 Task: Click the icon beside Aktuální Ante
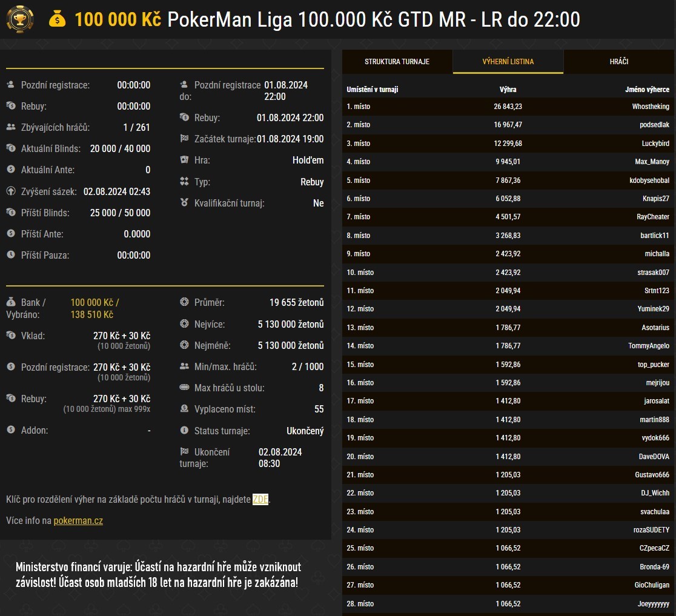point(11,170)
